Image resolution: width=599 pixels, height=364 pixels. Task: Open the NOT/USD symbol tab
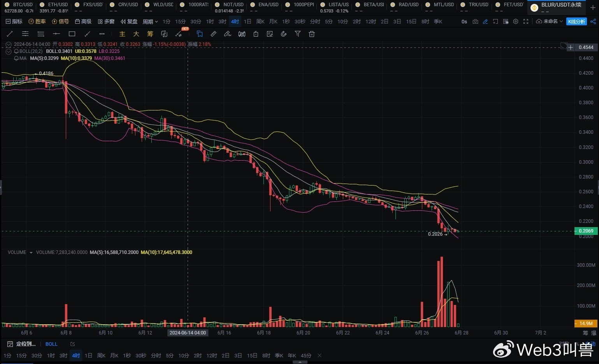[x=230, y=7]
